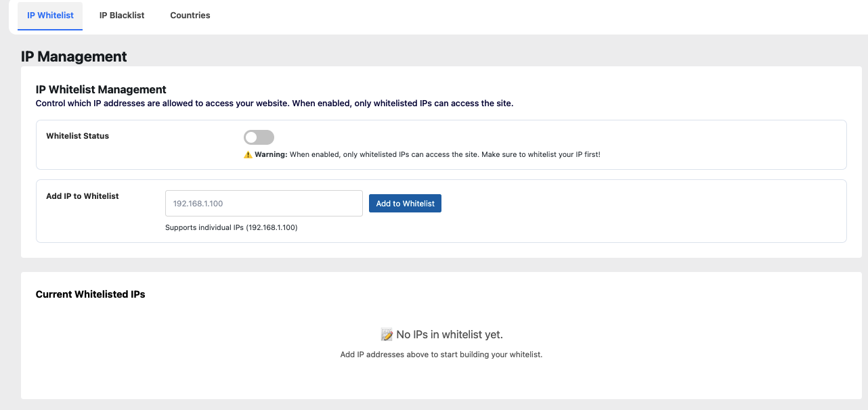868x410 pixels.
Task: Click the Current Whitelisted IPs heading
Action: click(x=90, y=294)
